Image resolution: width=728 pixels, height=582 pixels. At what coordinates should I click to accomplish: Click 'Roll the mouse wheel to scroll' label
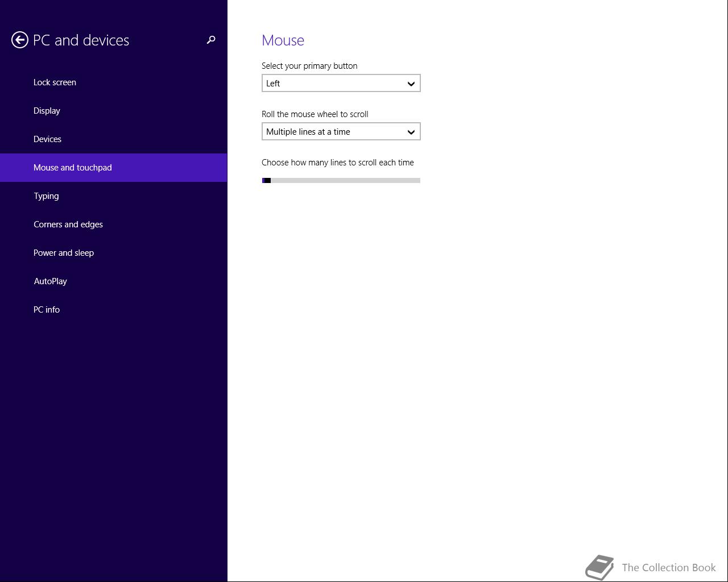tap(315, 114)
